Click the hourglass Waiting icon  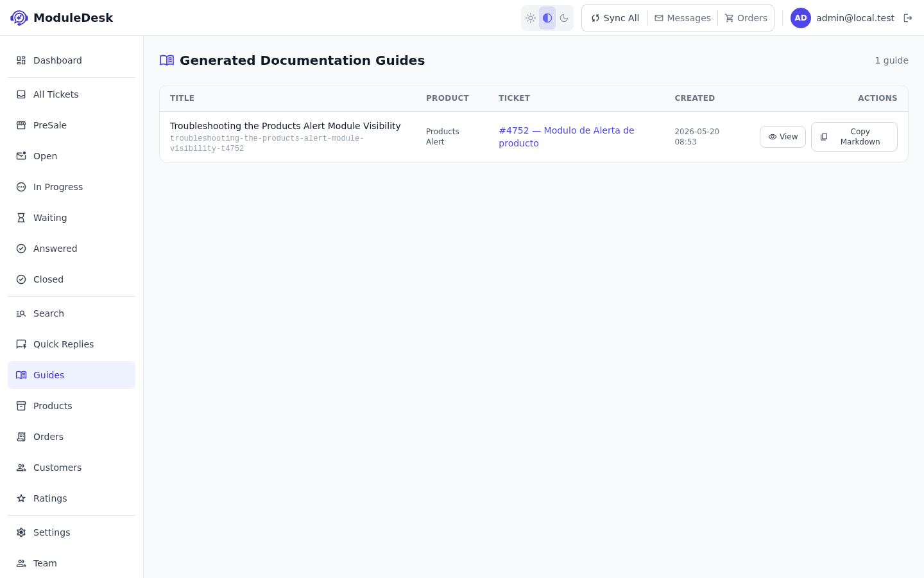[21, 218]
